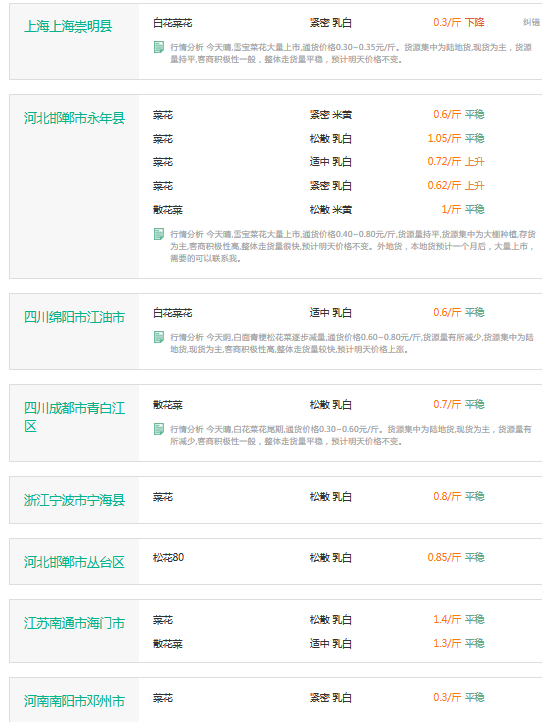Click analysis note icon under 四川绵阳市江油市
This screenshot has width=542, height=722.
(x=159, y=337)
